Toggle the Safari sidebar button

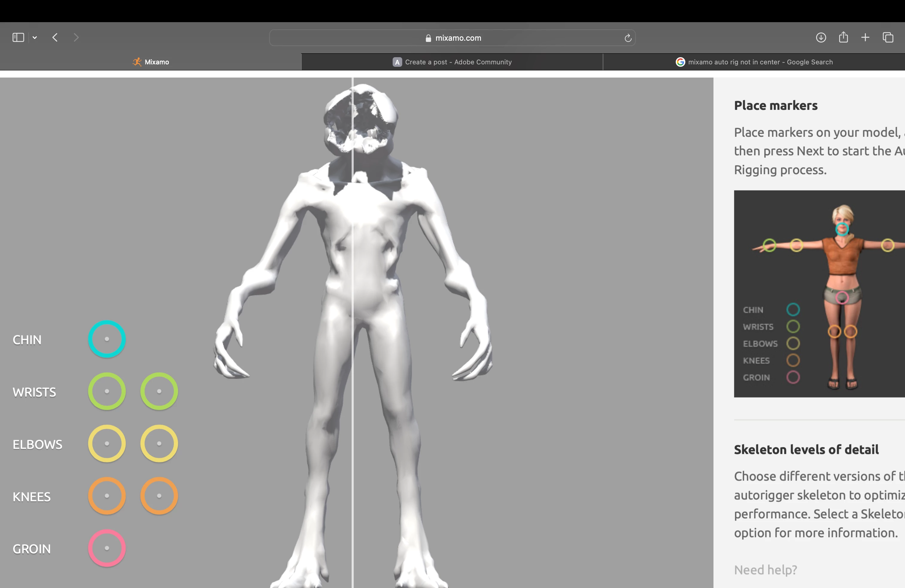pyautogui.click(x=18, y=37)
